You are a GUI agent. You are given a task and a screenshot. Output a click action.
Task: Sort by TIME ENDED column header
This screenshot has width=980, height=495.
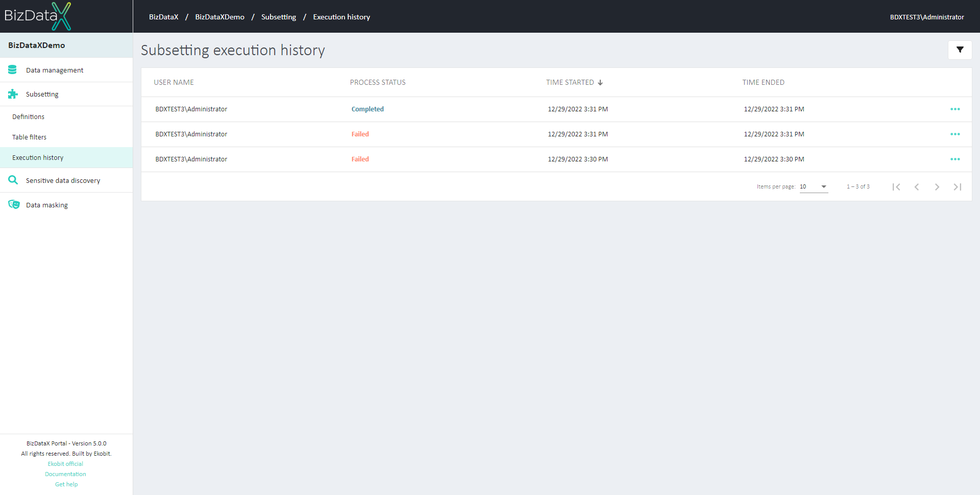point(763,82)
